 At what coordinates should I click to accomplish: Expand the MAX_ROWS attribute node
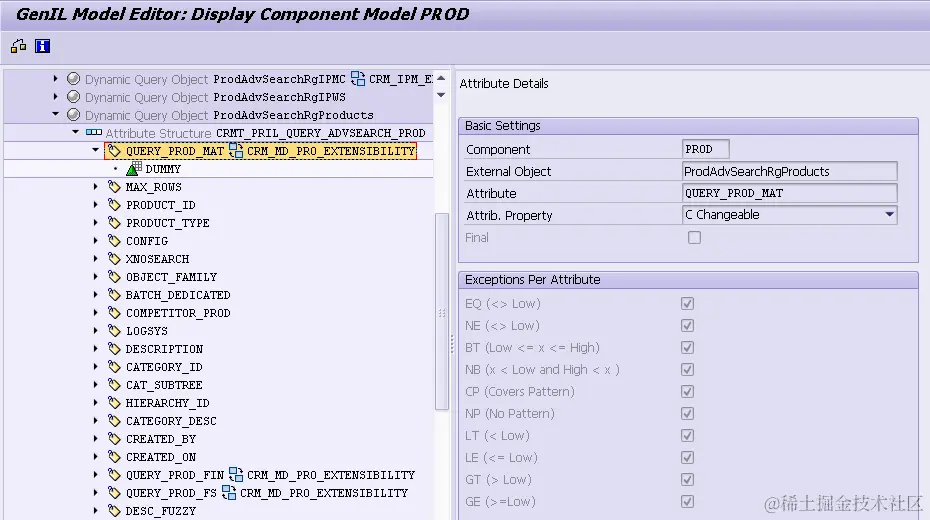point(95,186)
